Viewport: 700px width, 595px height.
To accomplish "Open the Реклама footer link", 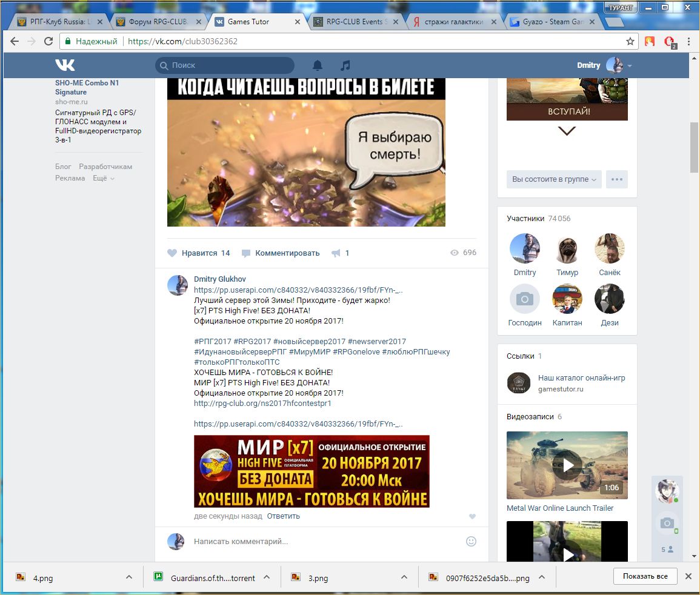I will click(70, 178).
